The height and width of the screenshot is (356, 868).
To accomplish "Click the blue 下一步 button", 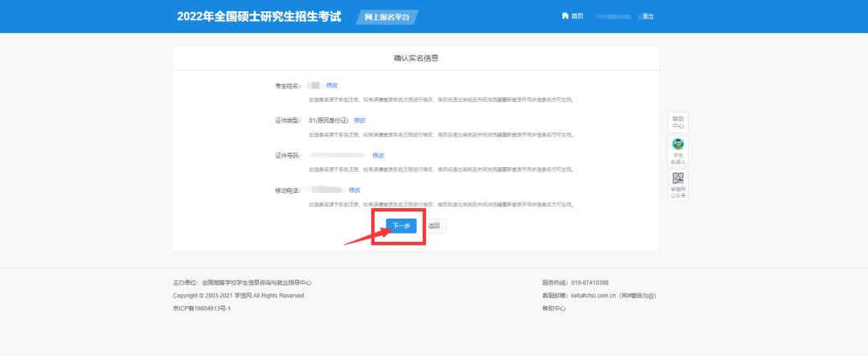I will coord(401,226).
